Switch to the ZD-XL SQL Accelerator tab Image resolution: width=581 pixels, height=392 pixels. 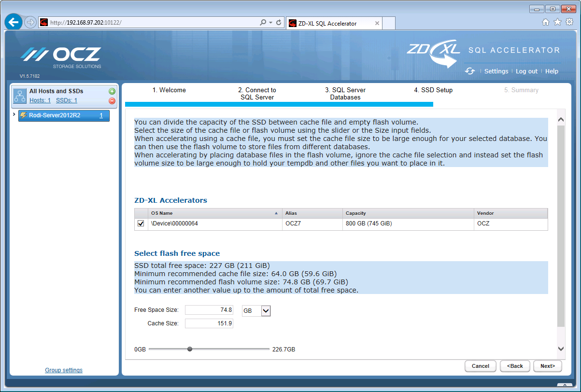click(334, 23)
